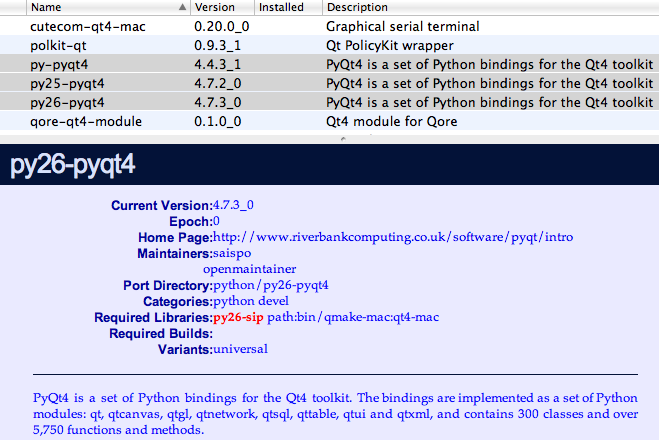Click the split pane divider handle
659x440 pixels.
[x=343, y=138]
